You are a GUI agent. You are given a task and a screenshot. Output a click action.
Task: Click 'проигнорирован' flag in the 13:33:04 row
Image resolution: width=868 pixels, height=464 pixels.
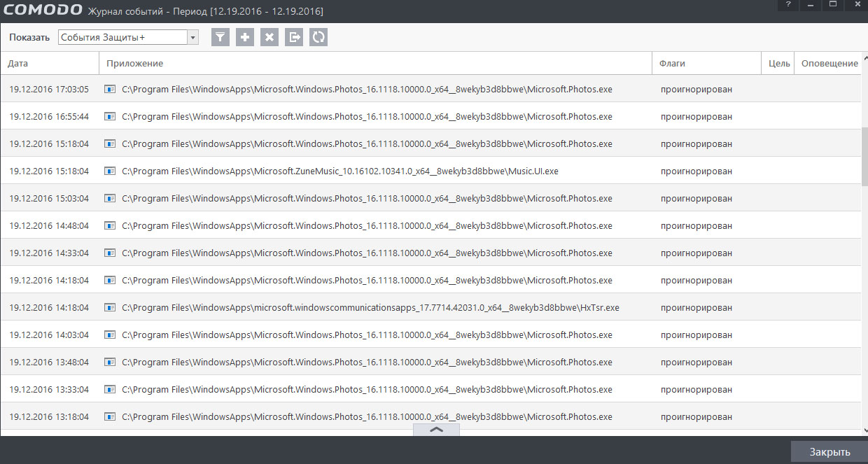click(696, 389)
